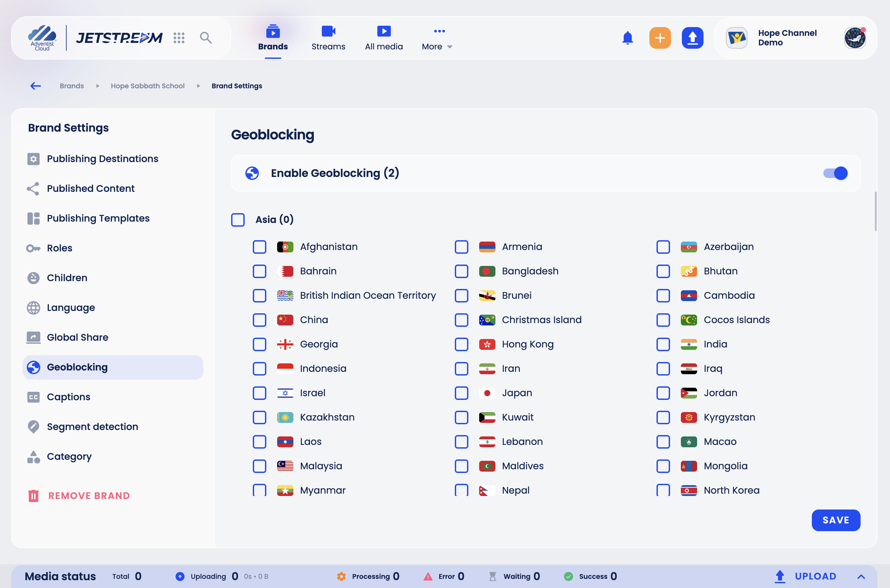Check the Japan checkbox
Screen dimensions: 890x588
click(461, 393)
